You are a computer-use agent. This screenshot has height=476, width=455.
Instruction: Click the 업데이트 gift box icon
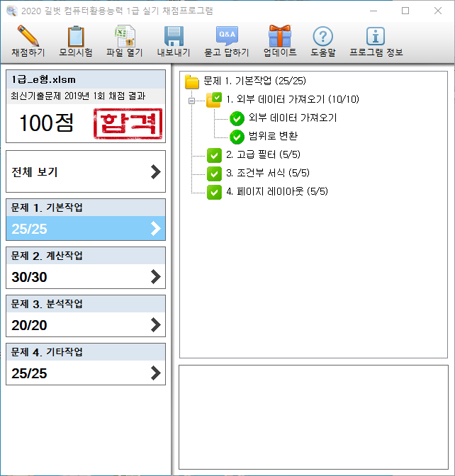[x=280, y=36]
